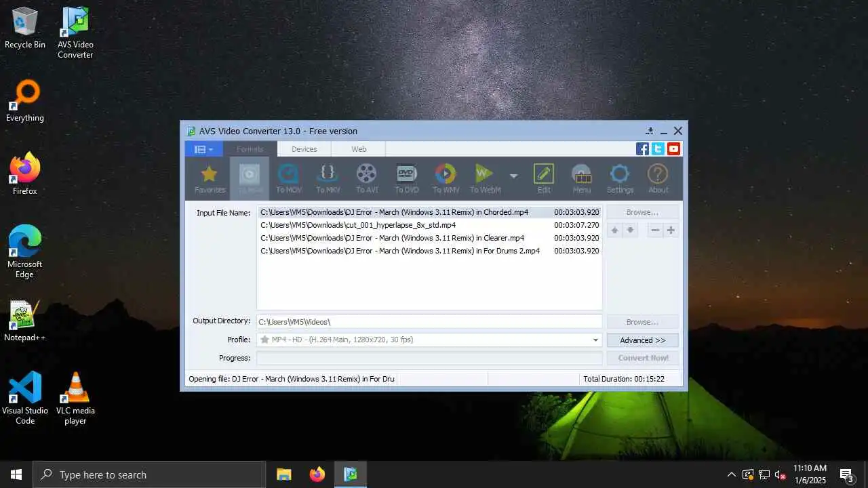Select the To WebM format icon
The height and width of the screenshot is (488, 868).
[x=485, y=179]
